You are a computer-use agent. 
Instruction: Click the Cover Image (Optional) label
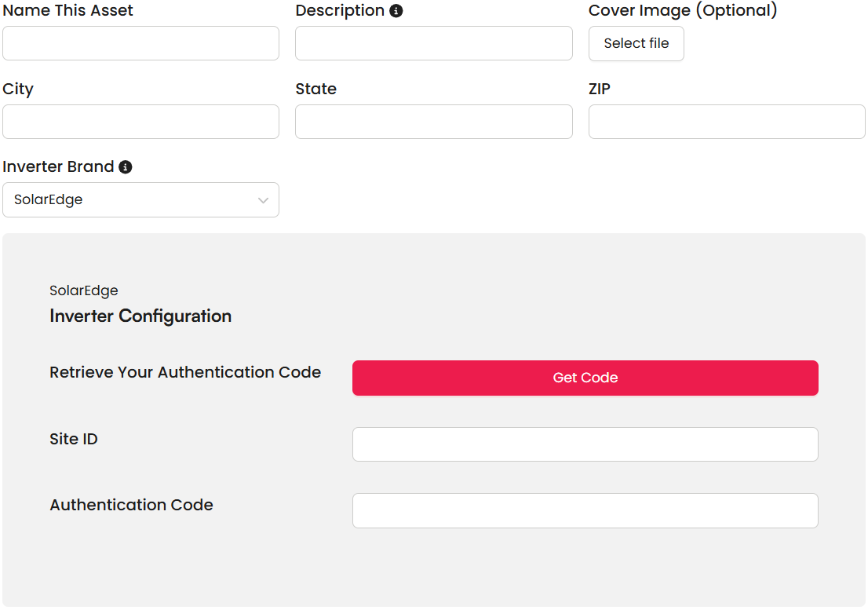pyautogui.click(x=683, y=10)
